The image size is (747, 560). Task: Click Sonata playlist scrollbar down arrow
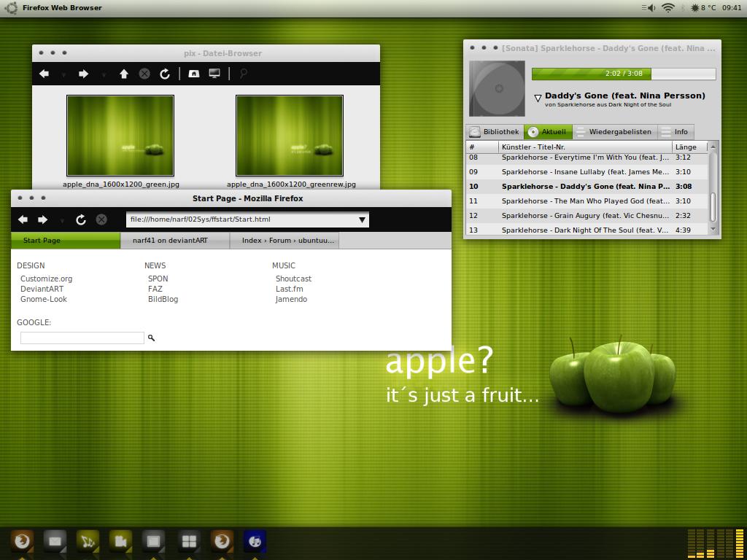pyautogui.click(x=713, y=230)
